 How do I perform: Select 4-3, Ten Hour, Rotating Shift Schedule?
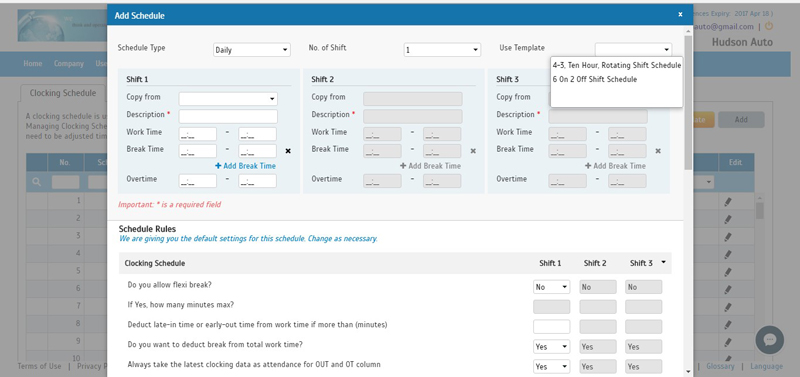tap(617, 66)
